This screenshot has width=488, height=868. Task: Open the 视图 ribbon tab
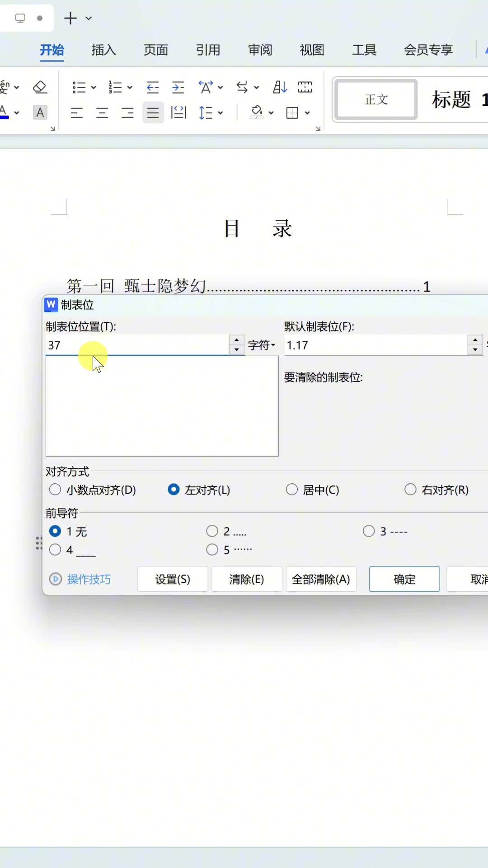coord(312,50)
